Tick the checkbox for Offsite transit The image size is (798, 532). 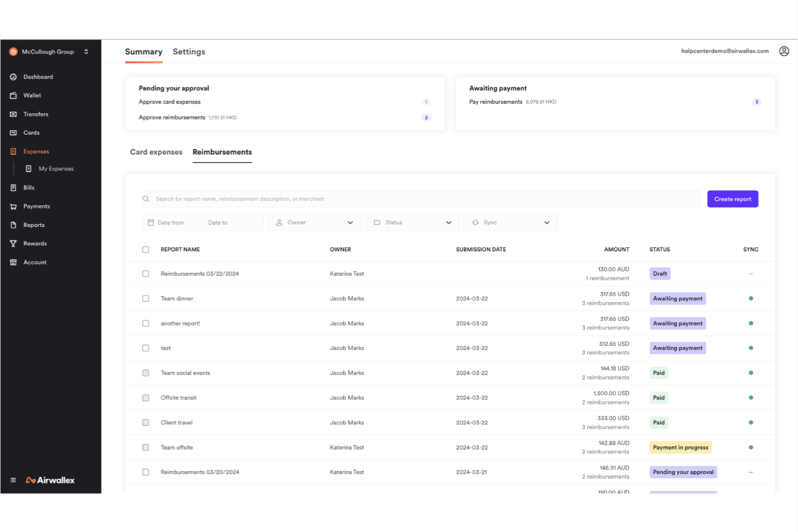[x=146, y=397]
